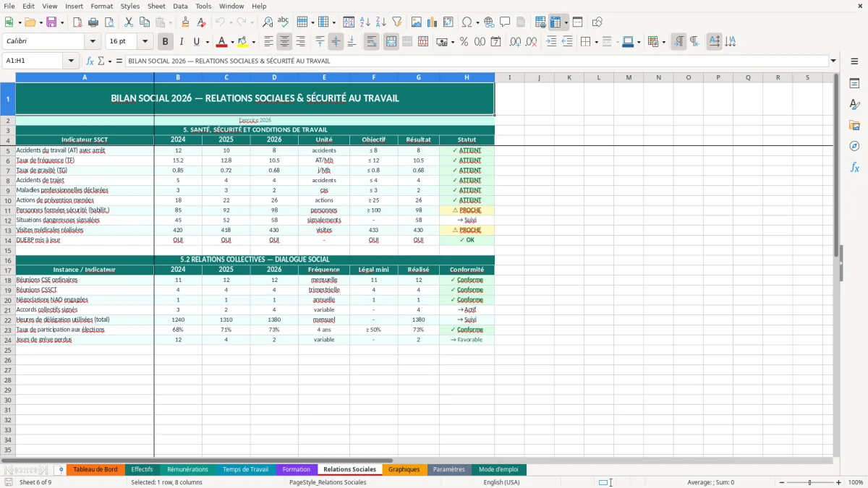Click the Print icon
This screenshot has height=488, width=868.
click(x=93, y=22)
